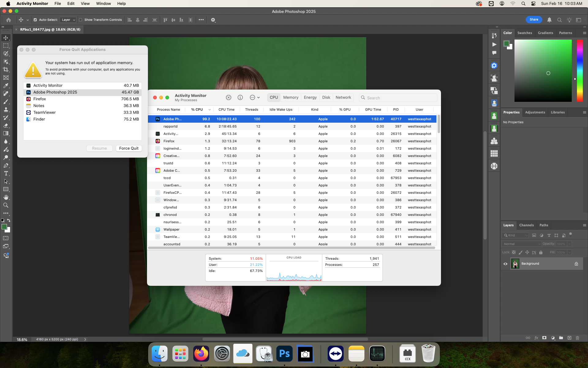This screenshot has height=368, width=588.
Task: Click the Activity Monitor Search field
Action: click(398, 98)
